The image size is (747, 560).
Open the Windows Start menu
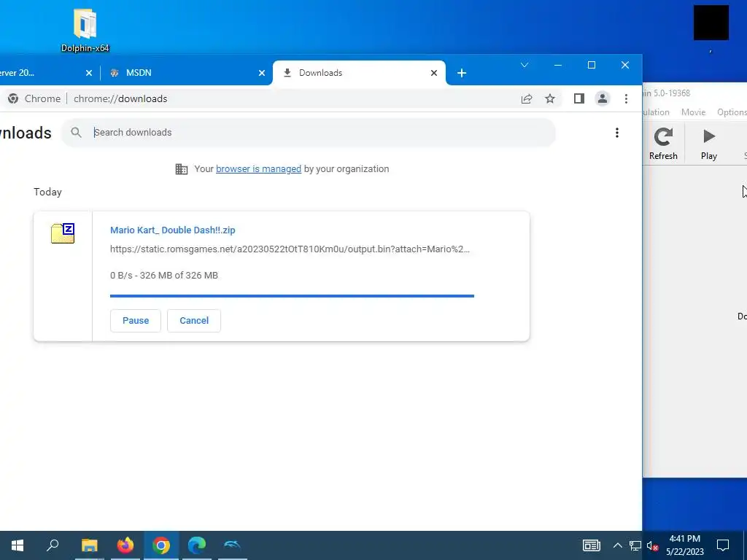click(18, 545)
